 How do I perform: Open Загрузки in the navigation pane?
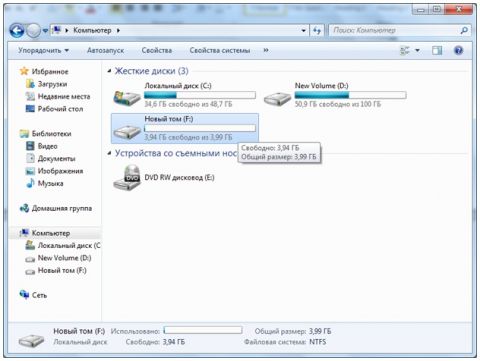(52, 84)
